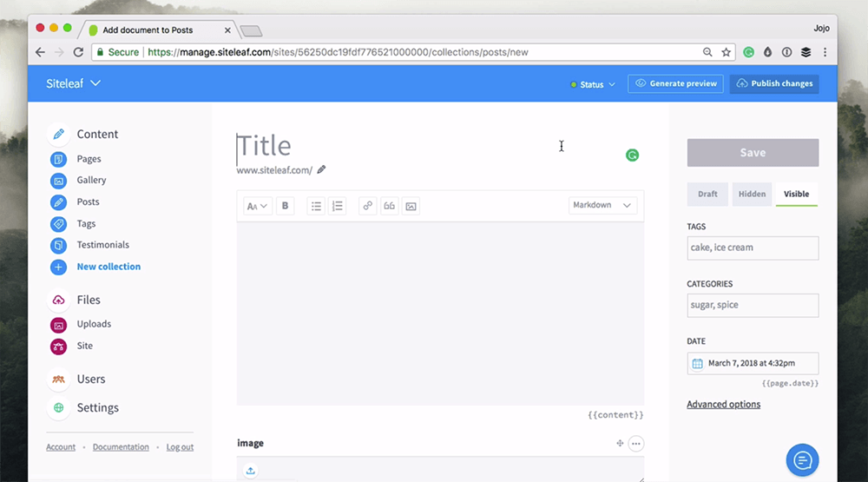
Task: Insert a link in the editor
Action: 367,206
